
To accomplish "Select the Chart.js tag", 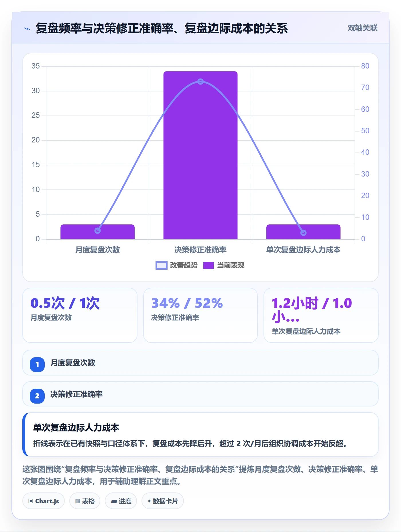I will pyautogui.click(x=44, y=501).
